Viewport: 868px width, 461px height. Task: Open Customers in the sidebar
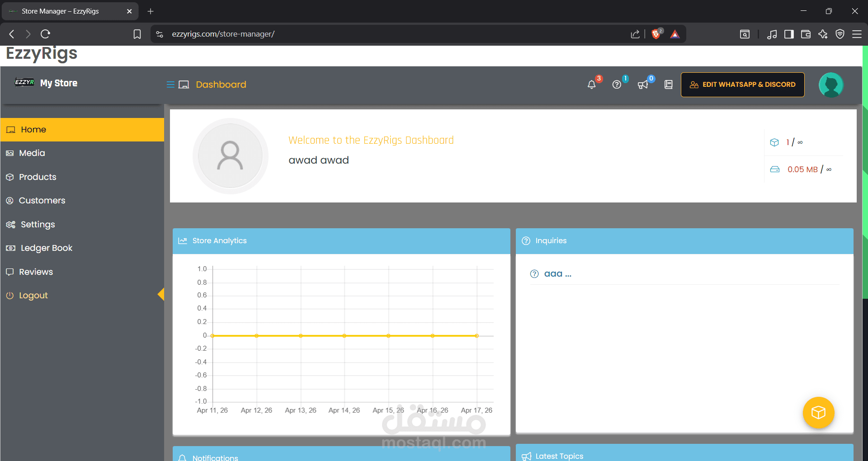pyautogui.click(x=82, y=201)
